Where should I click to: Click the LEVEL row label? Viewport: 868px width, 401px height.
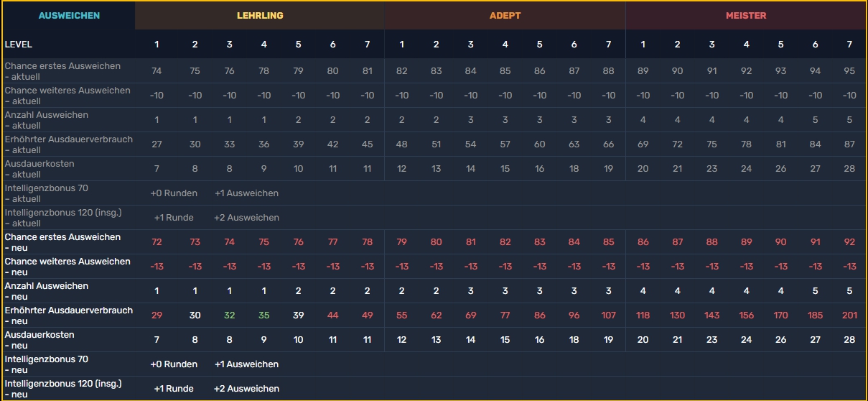coord(18,45)
